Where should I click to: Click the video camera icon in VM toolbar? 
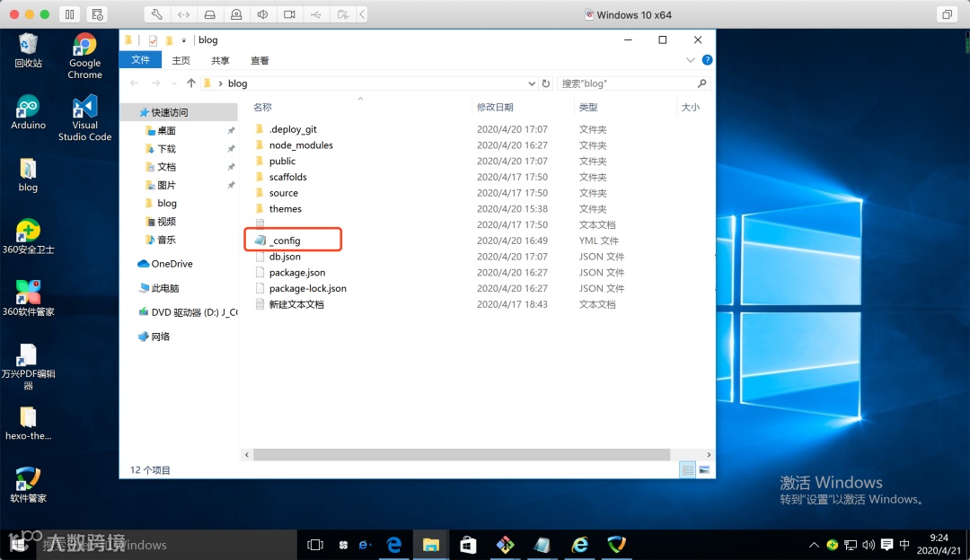(x=289, y=14)
